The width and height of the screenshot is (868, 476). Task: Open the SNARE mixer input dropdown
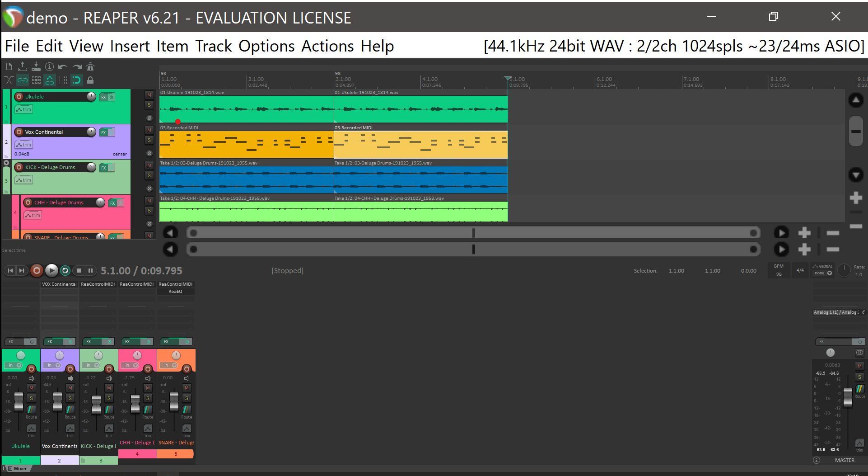coord(168,365)
